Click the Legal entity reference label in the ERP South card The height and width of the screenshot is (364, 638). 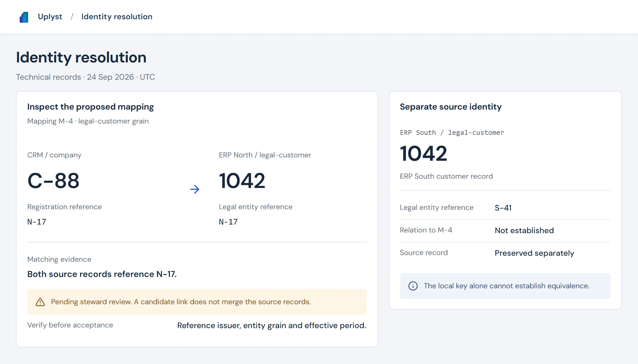[437, 208]
